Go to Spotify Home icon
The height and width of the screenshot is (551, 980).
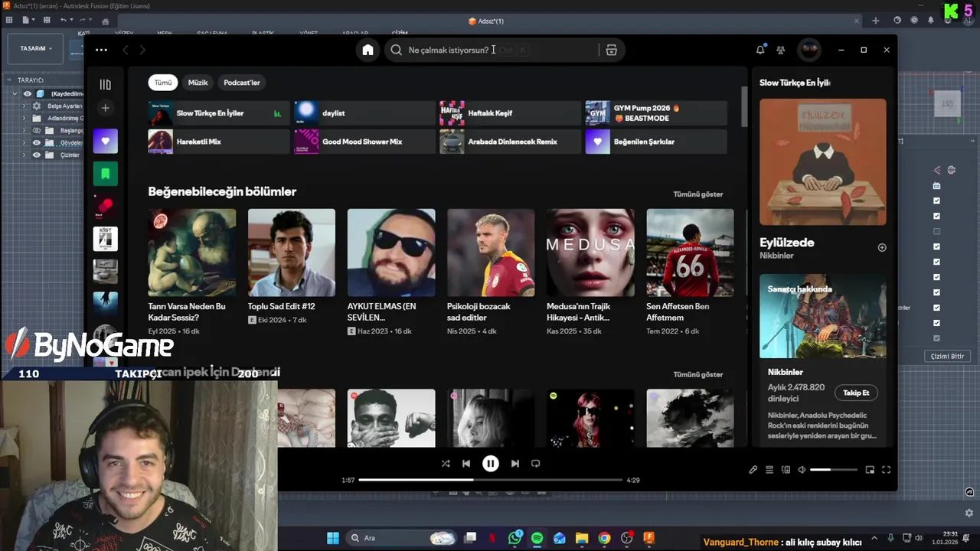coord(367,50)
